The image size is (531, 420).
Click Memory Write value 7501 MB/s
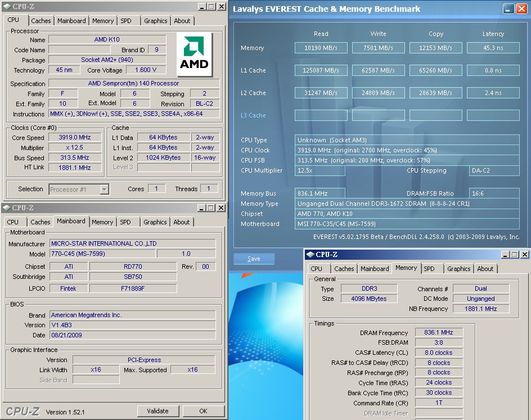pyautogui.click(x=378, y=48)
